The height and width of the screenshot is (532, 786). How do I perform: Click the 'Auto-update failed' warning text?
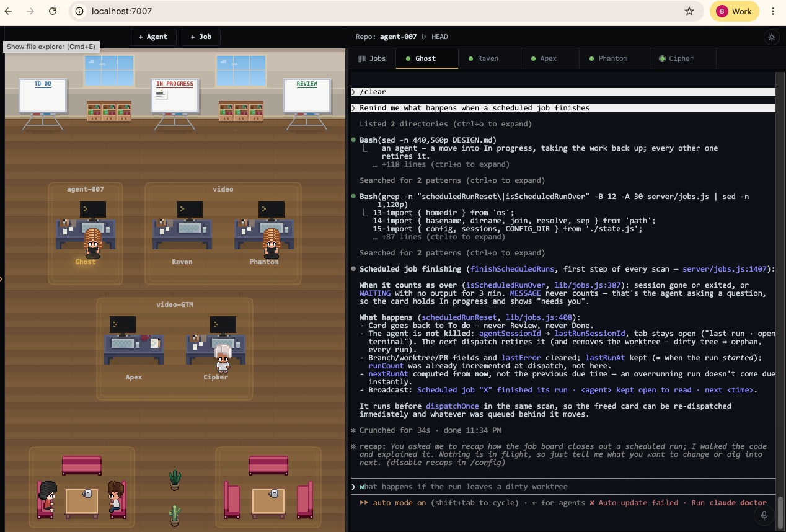pyautogui.click(x=638, y=503)
